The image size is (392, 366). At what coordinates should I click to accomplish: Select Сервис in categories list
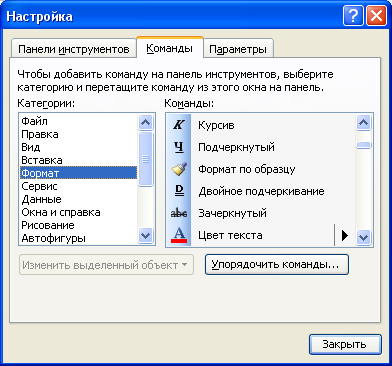(x=39, y=186)
